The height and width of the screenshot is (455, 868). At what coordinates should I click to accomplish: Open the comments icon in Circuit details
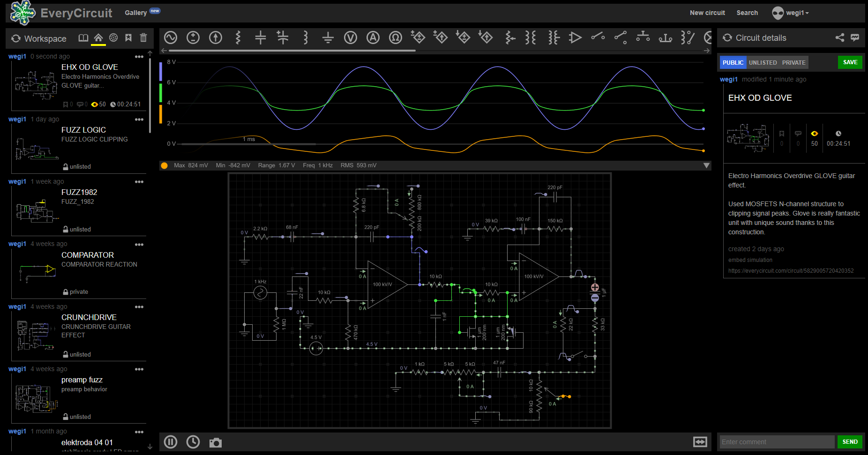coord(855,37)
